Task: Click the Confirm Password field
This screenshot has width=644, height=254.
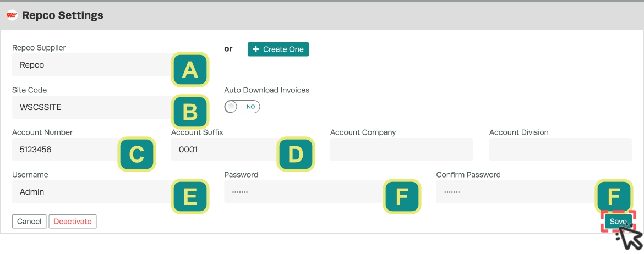Action: 534,192
